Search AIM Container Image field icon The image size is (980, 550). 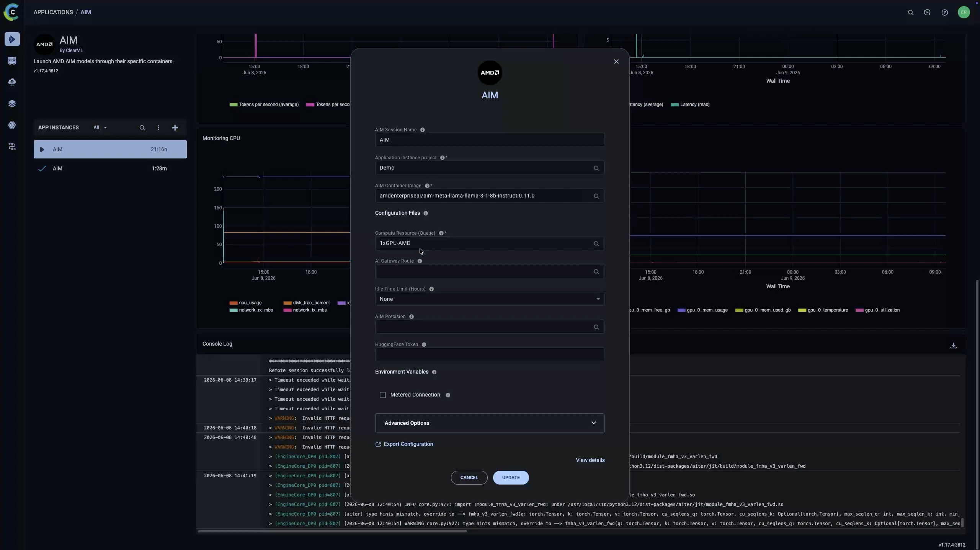[x=596, y=196]
